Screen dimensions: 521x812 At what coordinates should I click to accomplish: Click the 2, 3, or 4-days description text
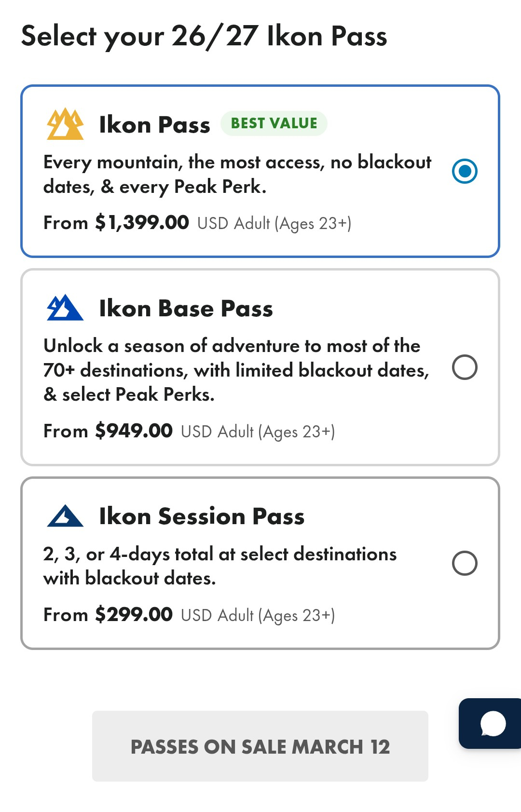pyautogui.click(x=220, y=566)
